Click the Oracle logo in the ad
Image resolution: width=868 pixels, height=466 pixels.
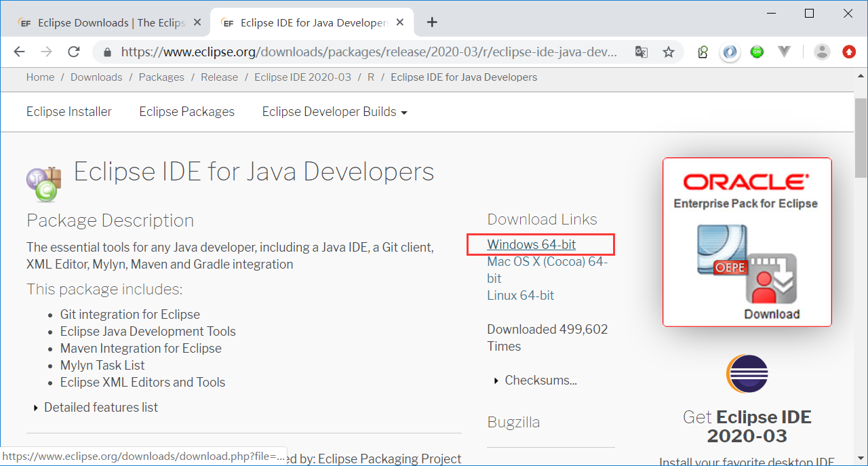pos(746,182)
